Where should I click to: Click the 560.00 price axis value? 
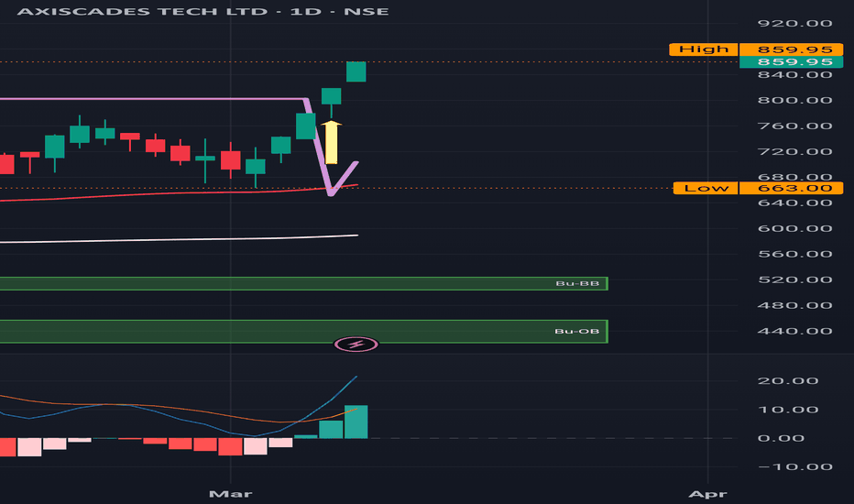[794, 254]
